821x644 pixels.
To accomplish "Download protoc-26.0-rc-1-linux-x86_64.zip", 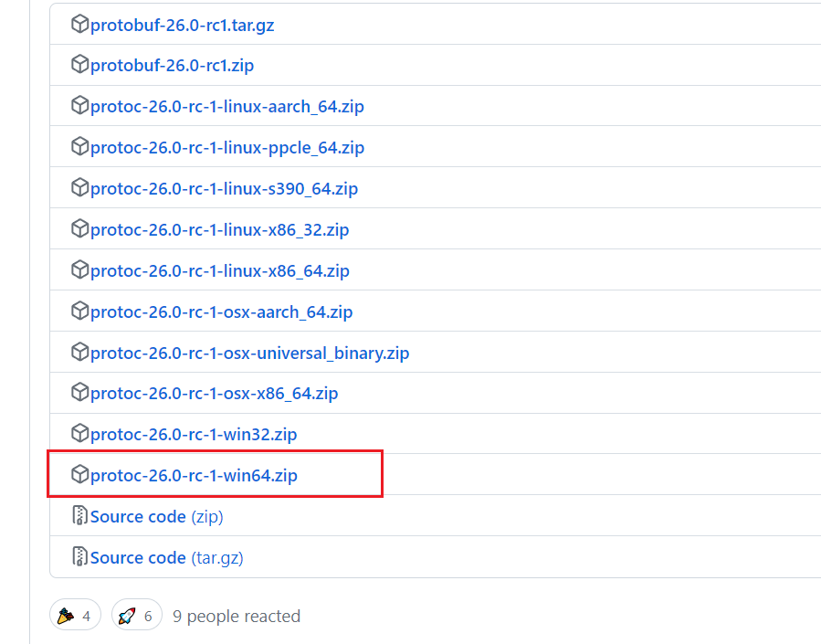I will [219, 271].
